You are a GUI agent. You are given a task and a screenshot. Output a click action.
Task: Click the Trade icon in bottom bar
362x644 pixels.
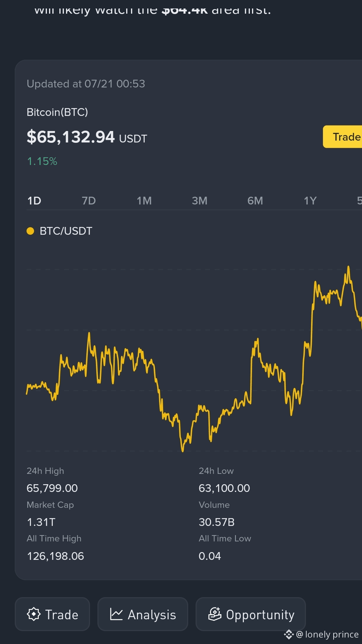tap(34, 614)
